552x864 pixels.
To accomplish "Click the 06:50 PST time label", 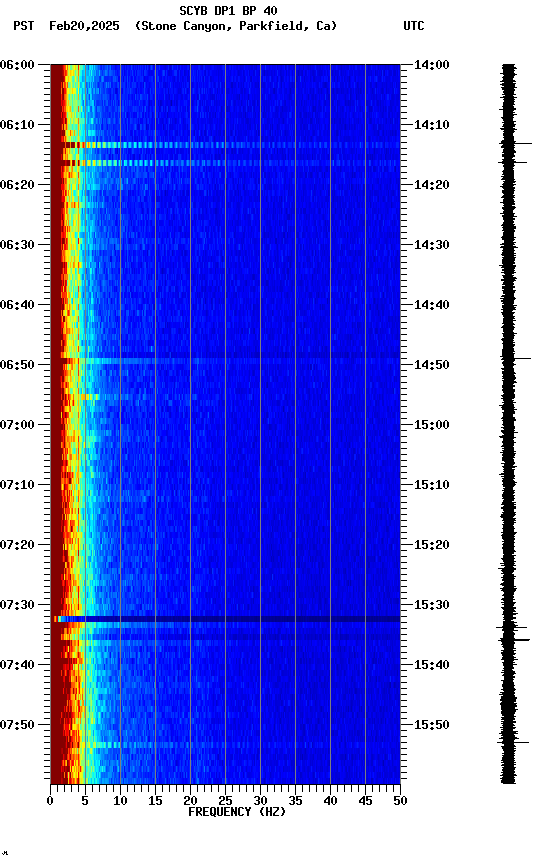I will coord(17,365).
